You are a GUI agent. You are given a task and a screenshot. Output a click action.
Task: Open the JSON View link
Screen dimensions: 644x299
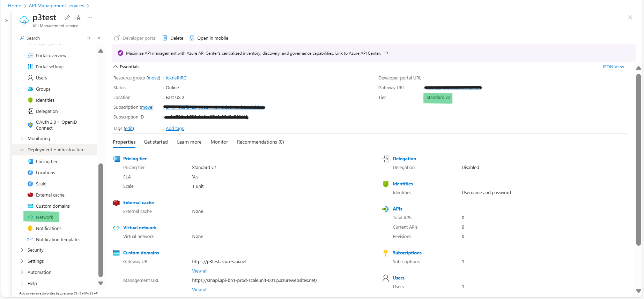[x=613, y=67]
